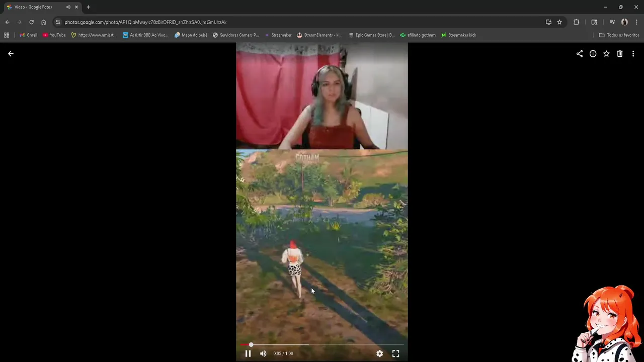The width and height of the screenshot is (644, 362).
Task: Delete the video with trash icon
Action: click(620, 54)
